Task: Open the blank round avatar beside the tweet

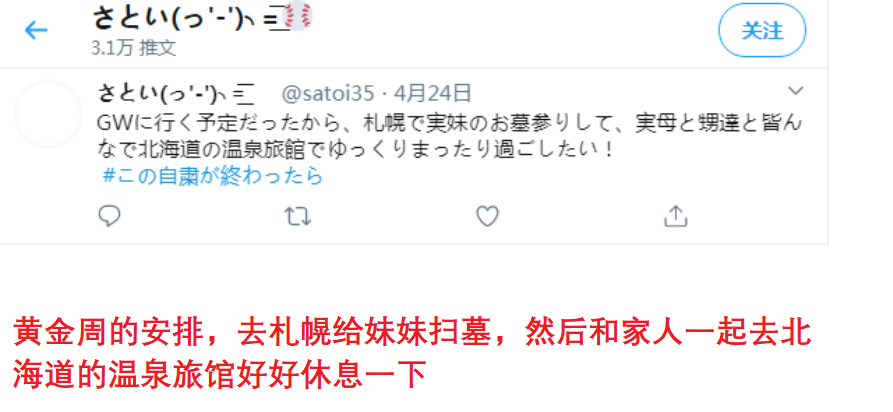Action: point(48,114)
